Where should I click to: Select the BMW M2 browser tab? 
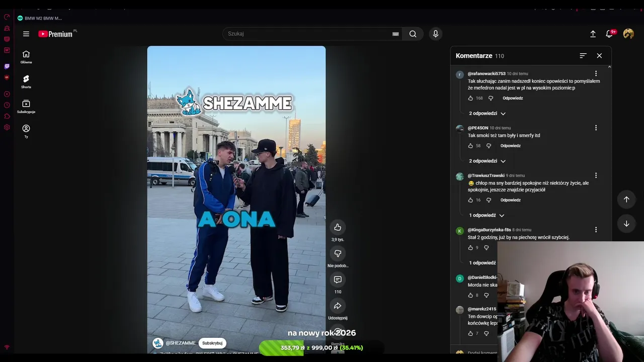pos(40,18)
